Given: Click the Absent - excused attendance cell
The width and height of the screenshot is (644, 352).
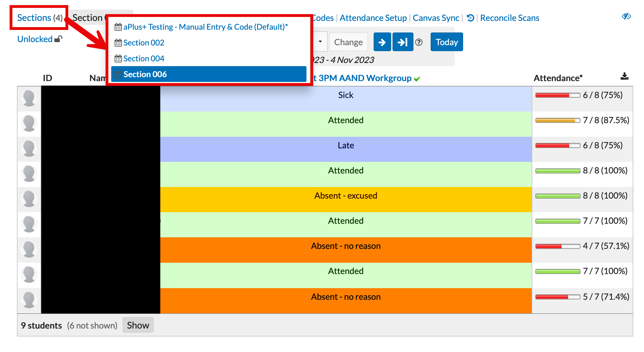Looking at the screenshot, I should (345, 196).
